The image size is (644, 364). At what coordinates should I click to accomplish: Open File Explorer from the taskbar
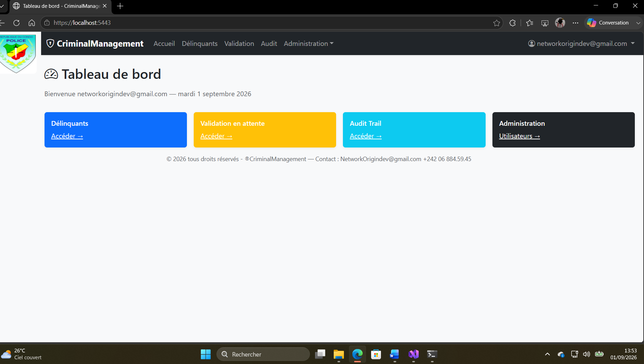click(x=339, y=354)
